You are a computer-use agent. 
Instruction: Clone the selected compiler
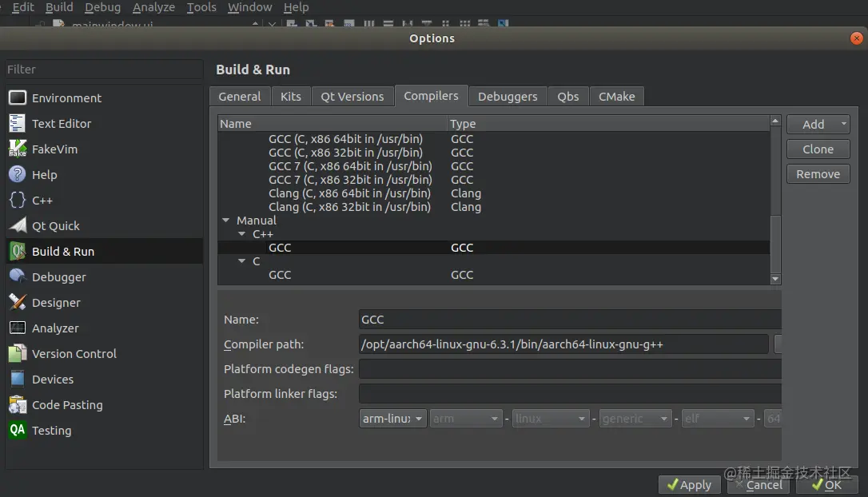tap(818, 149)
